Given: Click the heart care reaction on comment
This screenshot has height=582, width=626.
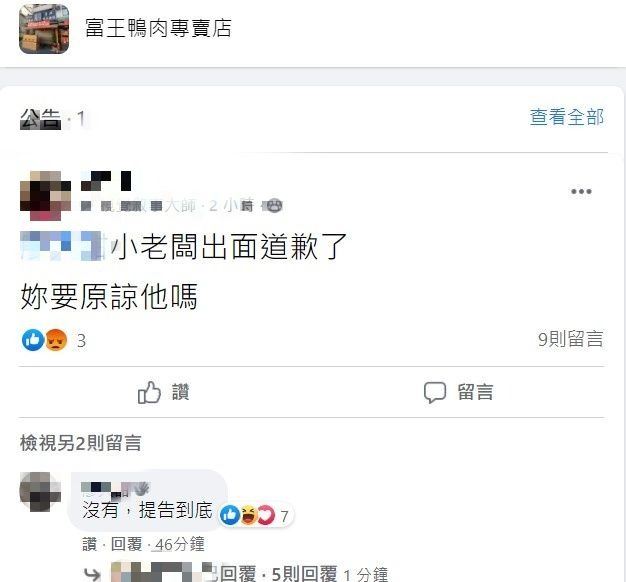Looking at the screenshot, I should [266, 515].
